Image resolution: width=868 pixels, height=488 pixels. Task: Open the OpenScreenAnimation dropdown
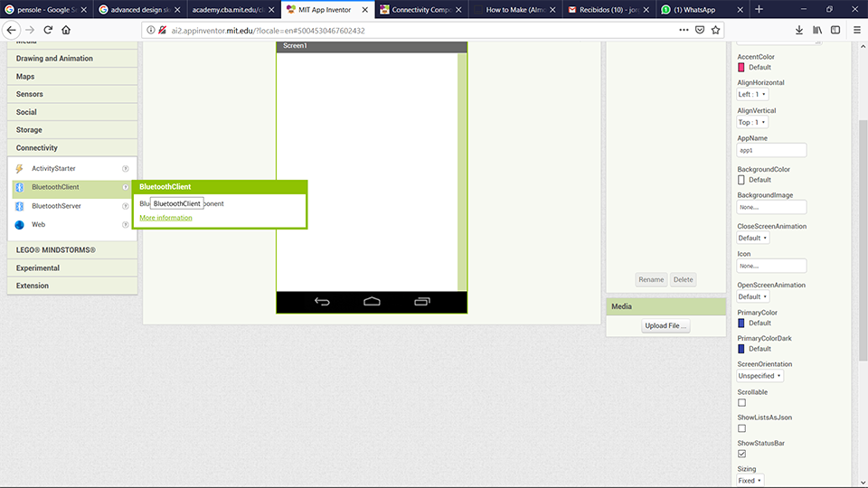point(753,296)
